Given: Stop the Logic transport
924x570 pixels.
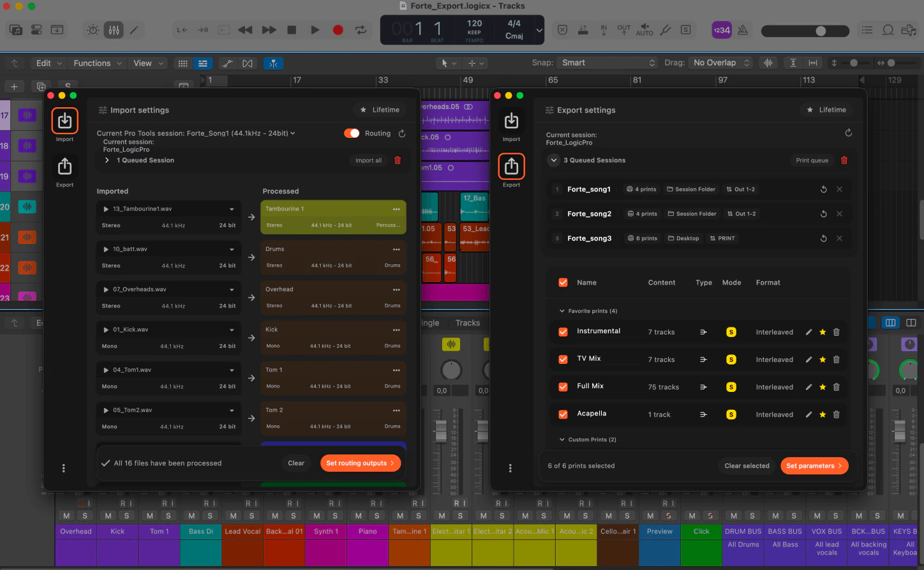Looking at the screenshot, I should click(292, 30).
